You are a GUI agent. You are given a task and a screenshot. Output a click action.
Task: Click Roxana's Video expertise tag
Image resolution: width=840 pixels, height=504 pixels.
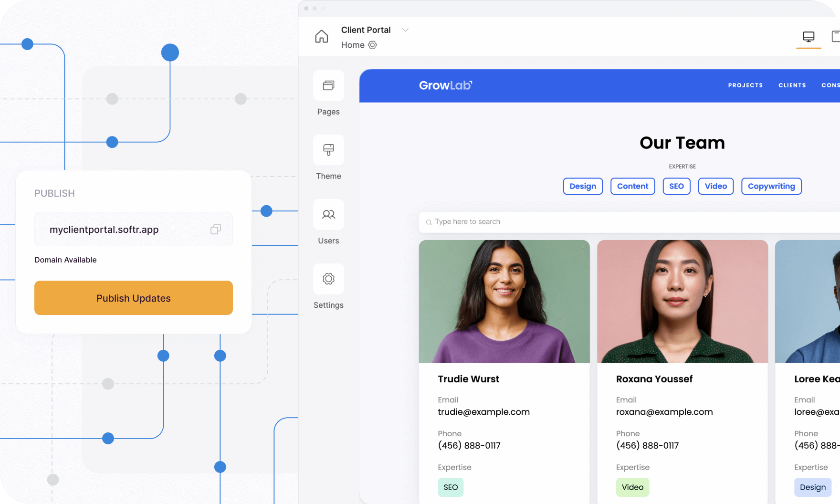click(632, 487)
